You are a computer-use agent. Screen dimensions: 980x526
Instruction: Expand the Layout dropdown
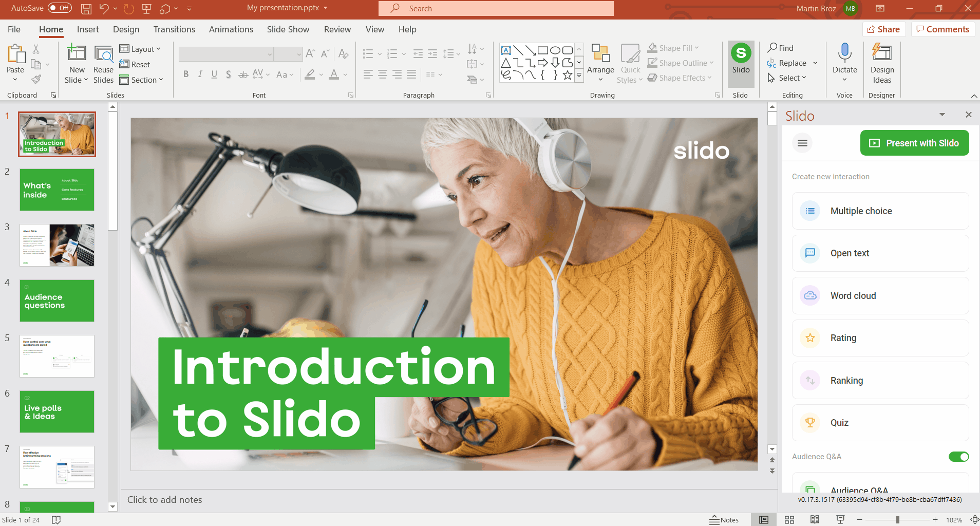point(140,49)
